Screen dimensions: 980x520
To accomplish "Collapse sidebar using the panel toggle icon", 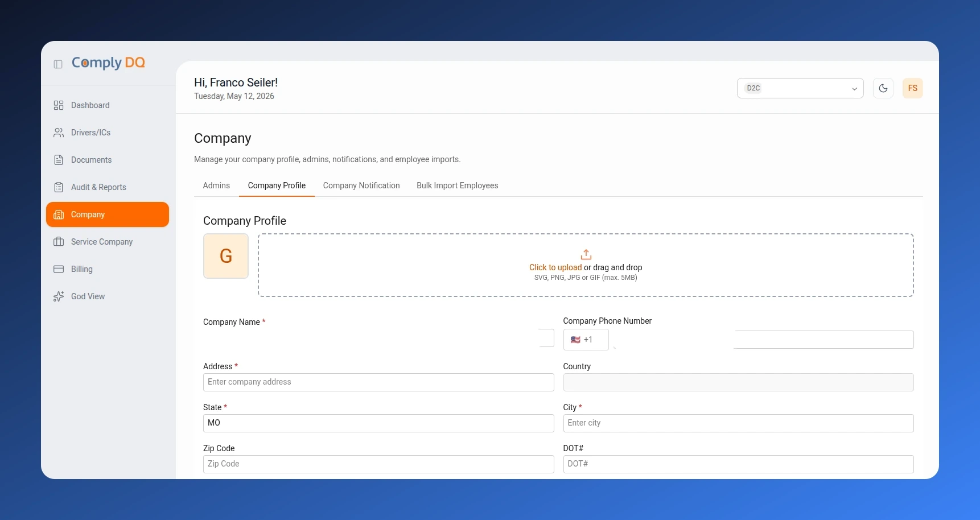I will (58, 64).
